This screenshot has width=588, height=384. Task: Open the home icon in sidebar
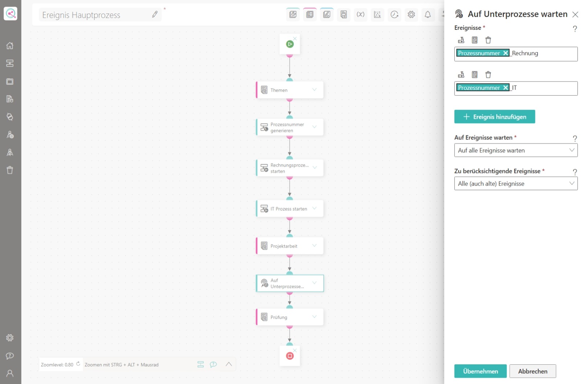click(10, 45)
